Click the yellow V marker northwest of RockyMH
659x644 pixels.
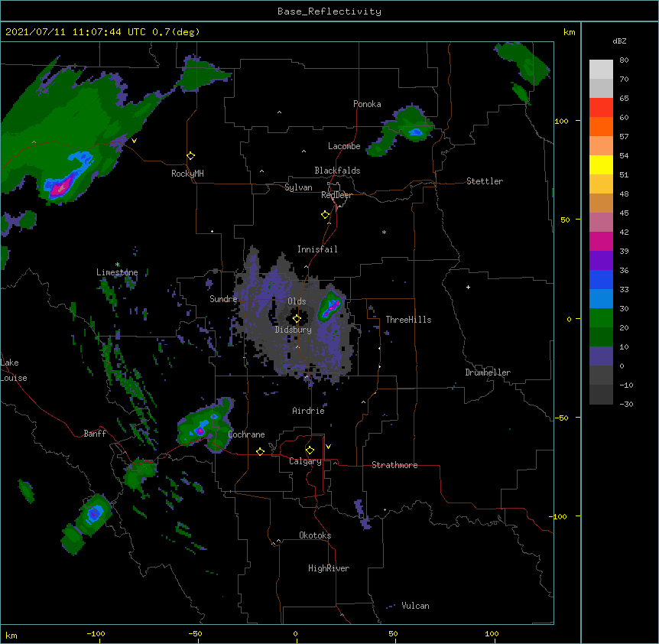134,141
